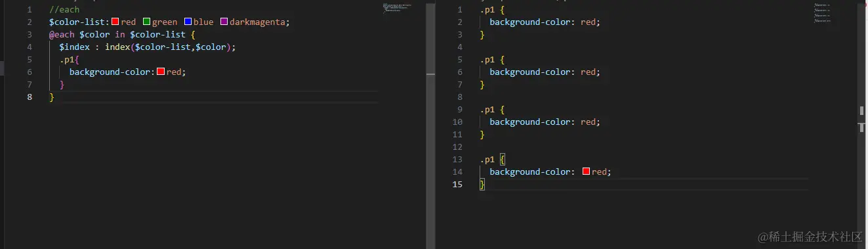The image size is (868, 249).
Task: Click the "//each" comment
Action: [x=64, y=10]
